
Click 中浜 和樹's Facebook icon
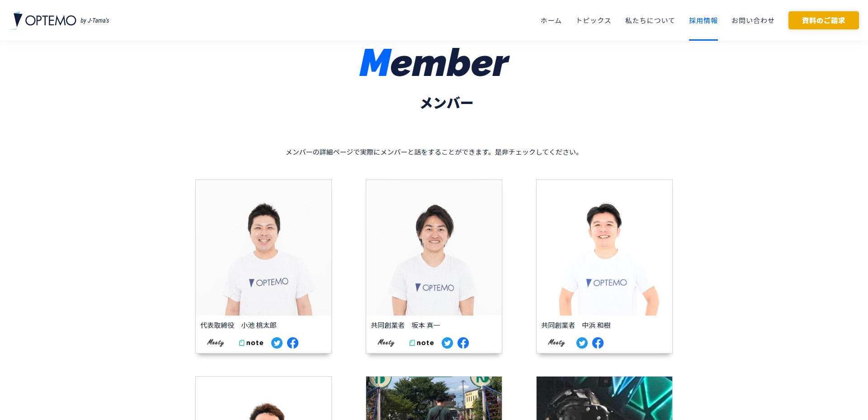(x=598, y=343)
